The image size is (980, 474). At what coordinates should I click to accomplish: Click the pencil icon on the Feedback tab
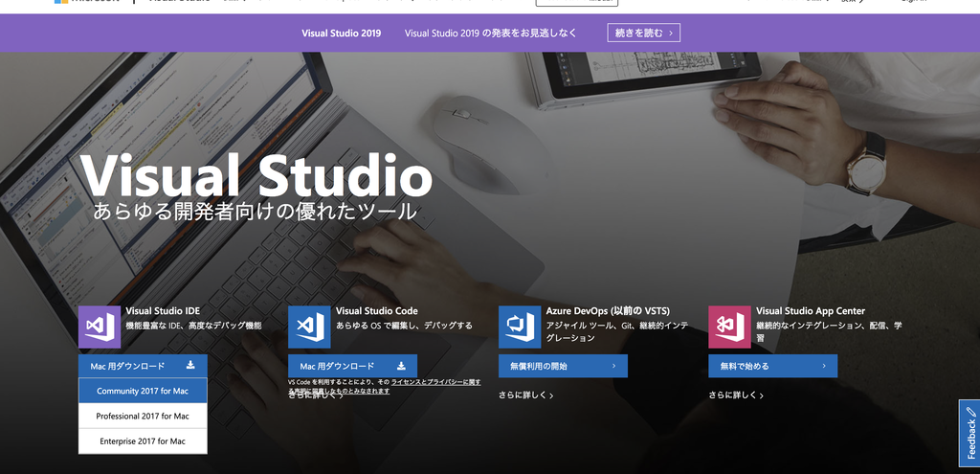[970, 412]
